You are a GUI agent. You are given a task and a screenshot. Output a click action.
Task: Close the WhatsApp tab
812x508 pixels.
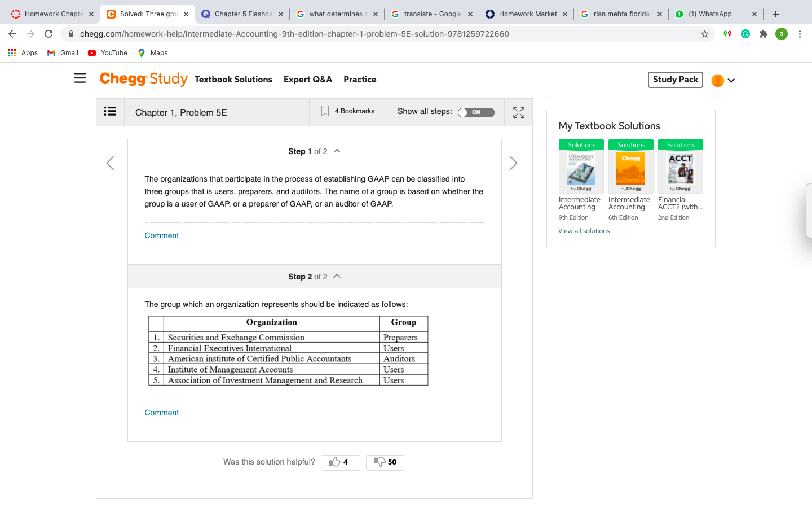pyautogui.click(x=754, y=14)
